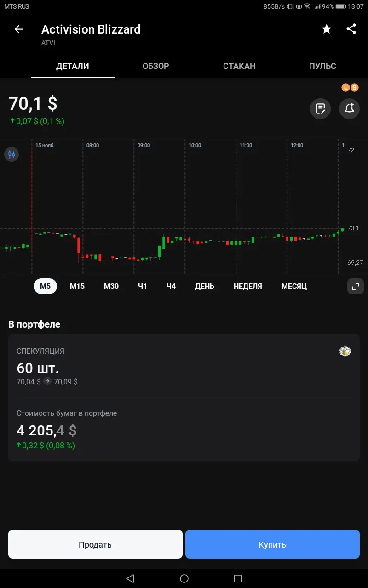Select the M5 timeframe

tap(45, 286)
